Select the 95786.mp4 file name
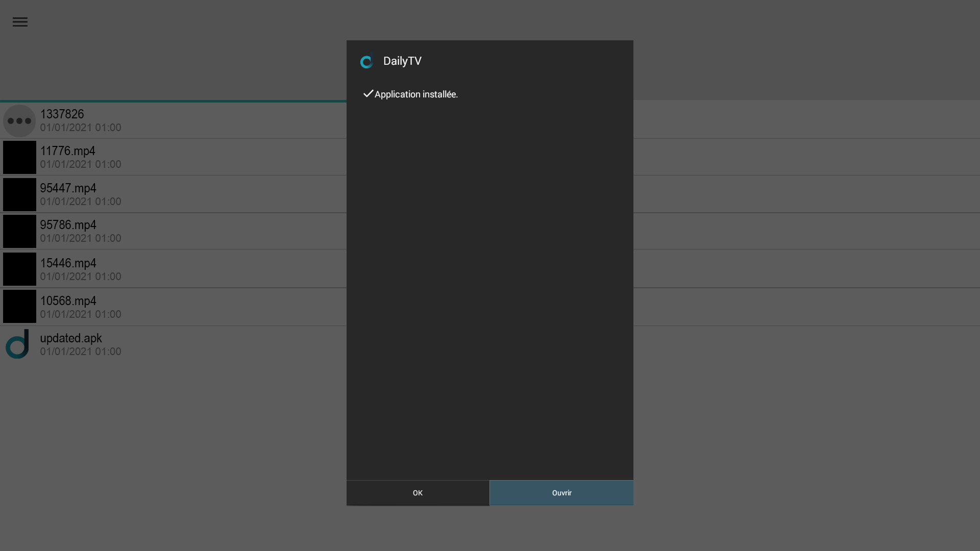This screenshot has width=980, height=551. click(x=68, y=225)
